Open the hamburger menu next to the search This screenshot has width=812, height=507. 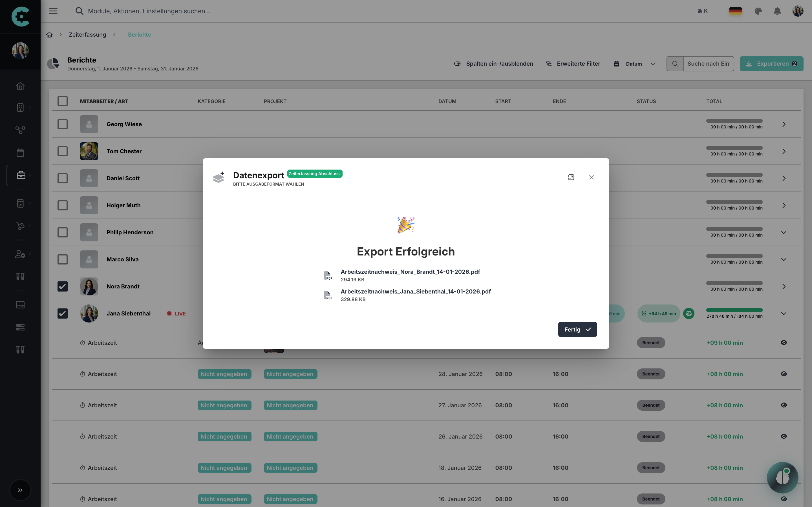point(53,11)
